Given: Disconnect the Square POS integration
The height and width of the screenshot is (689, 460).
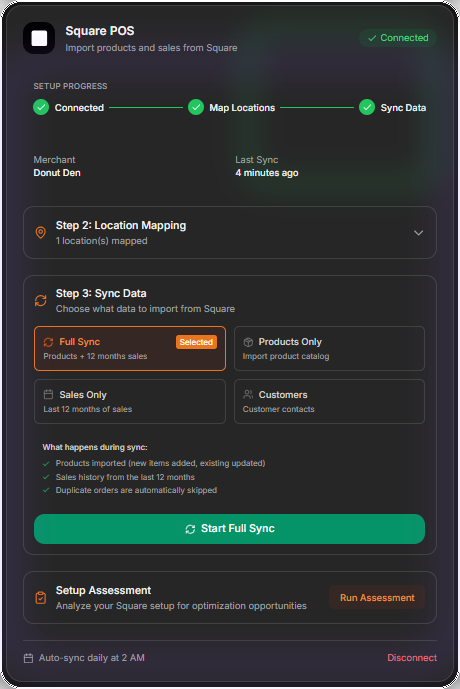Looking at the screenshot, I should 412,657.
